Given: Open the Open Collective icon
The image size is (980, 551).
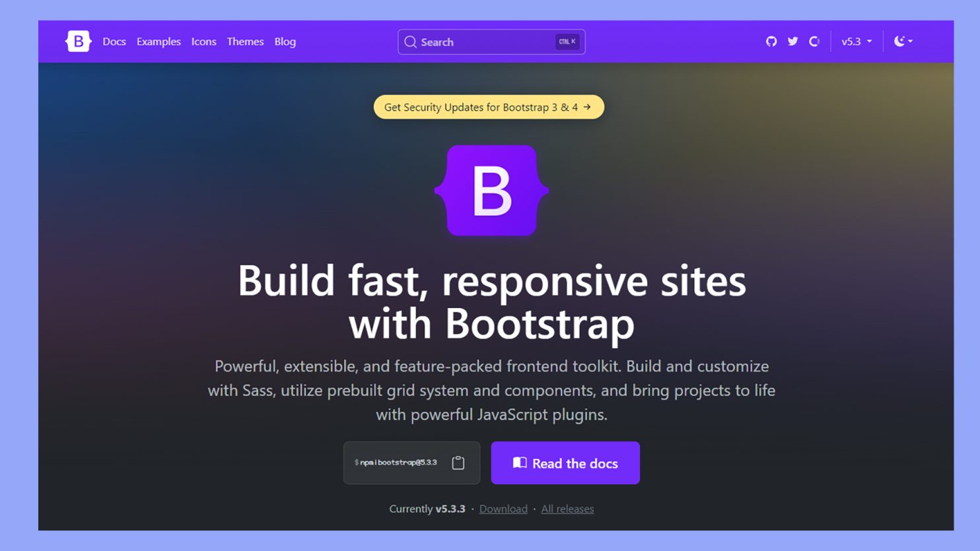Looking at the screenshot, I should 814,41.
